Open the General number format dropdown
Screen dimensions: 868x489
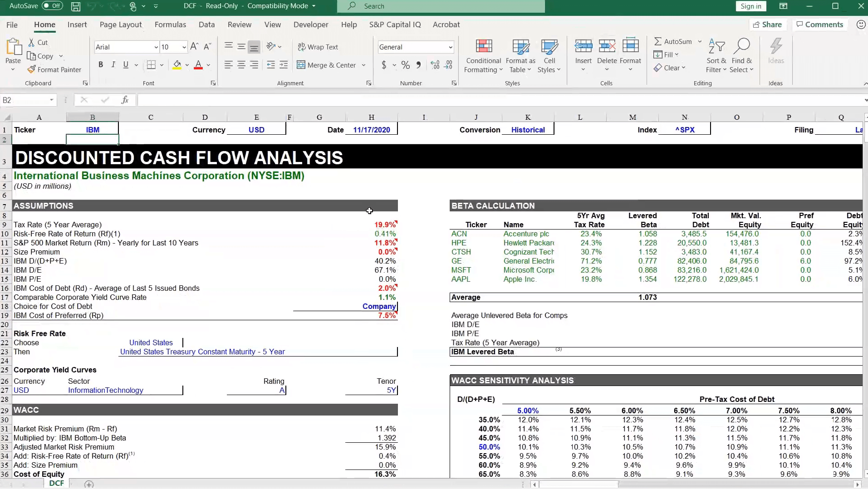click(x=450, y=47)
